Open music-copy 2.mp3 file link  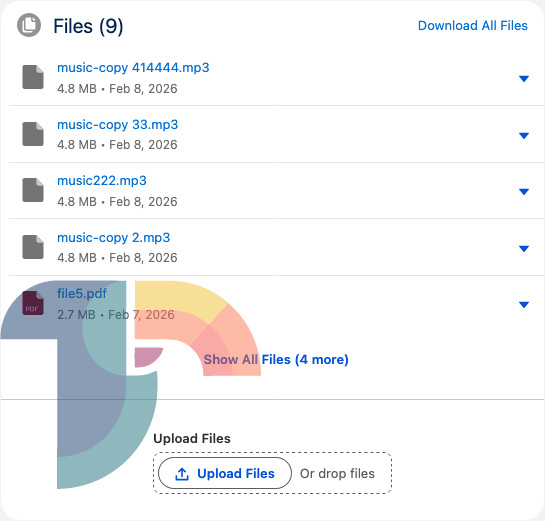(x=114, y=238)
